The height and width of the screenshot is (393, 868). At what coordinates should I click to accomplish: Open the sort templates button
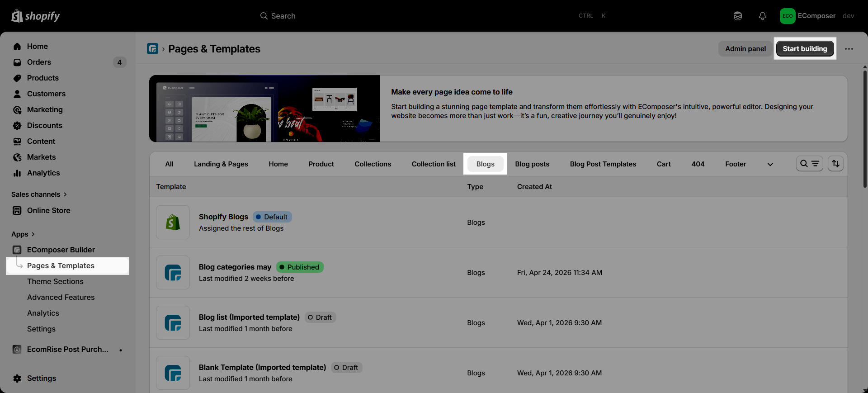click(835, 164)
